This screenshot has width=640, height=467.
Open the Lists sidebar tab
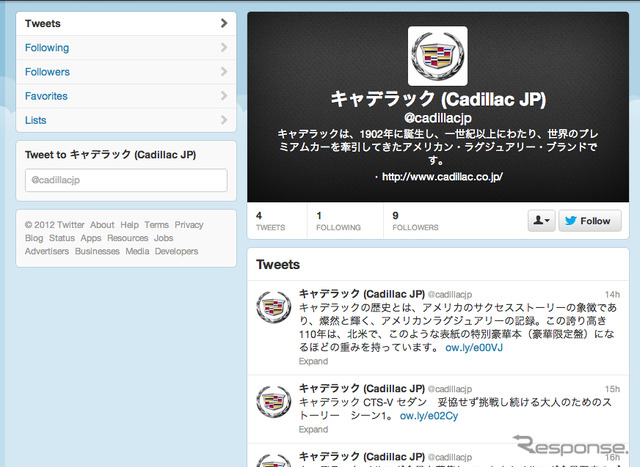[x=126, y=120]
